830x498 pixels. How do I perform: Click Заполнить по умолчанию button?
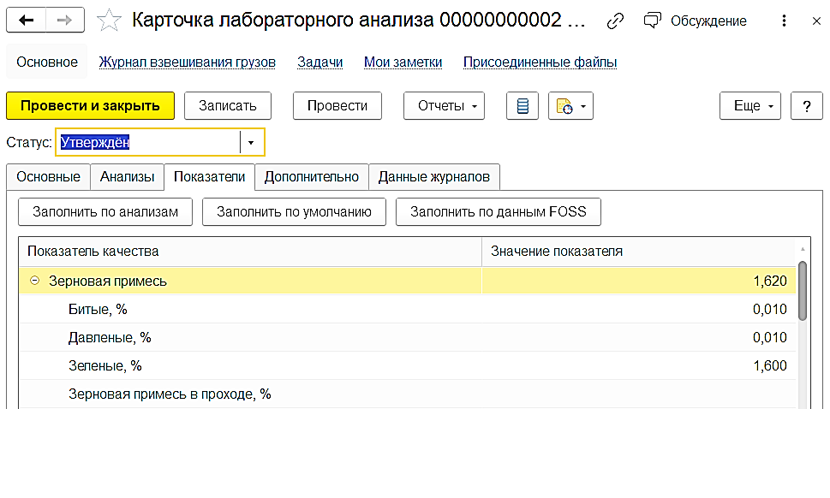click(x=294, y=212)
